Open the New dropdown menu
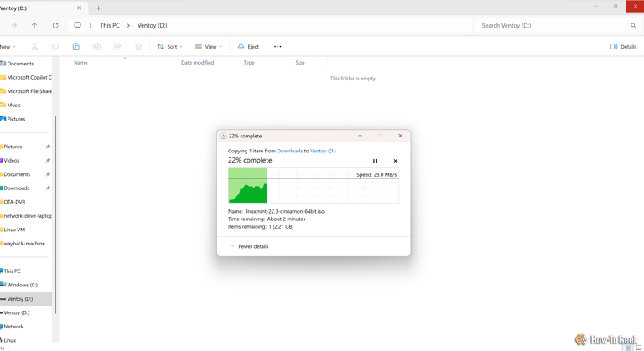Image resolution: width=644 pixels, height=351 pixels. [8, 47]
